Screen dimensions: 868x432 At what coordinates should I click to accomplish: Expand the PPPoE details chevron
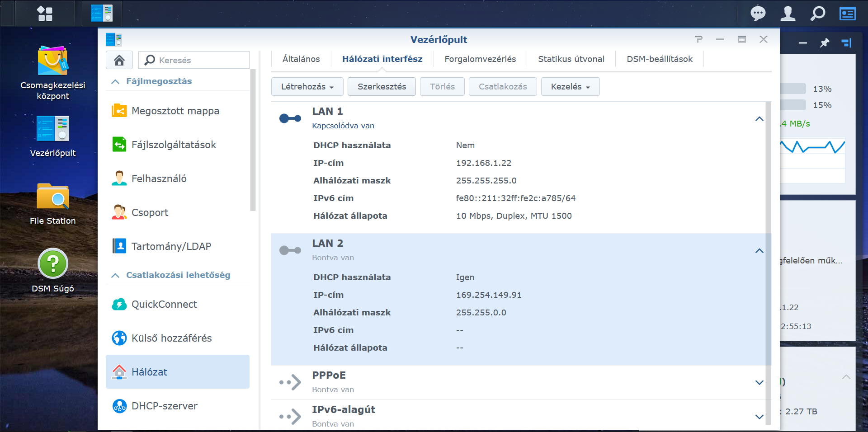pyautogui.click(x=759, y=383)
